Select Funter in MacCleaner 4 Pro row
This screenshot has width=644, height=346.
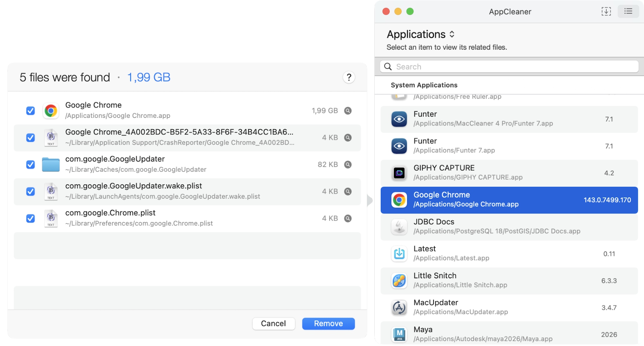(509, 119)
